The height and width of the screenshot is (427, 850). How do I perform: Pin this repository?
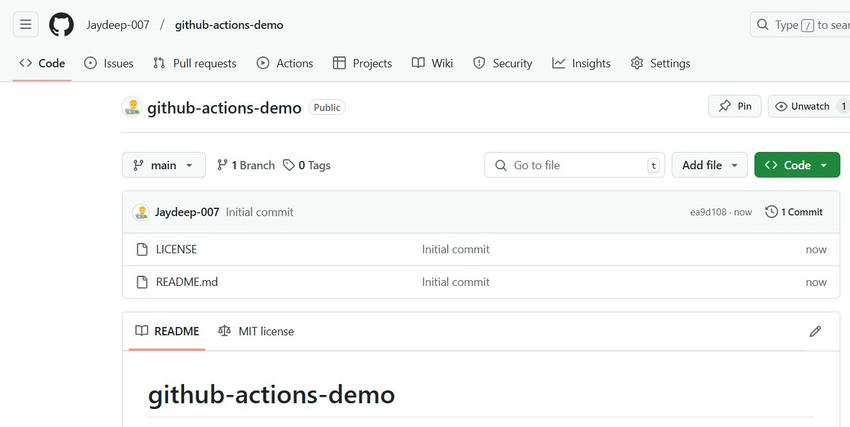[x=735, y=106]
